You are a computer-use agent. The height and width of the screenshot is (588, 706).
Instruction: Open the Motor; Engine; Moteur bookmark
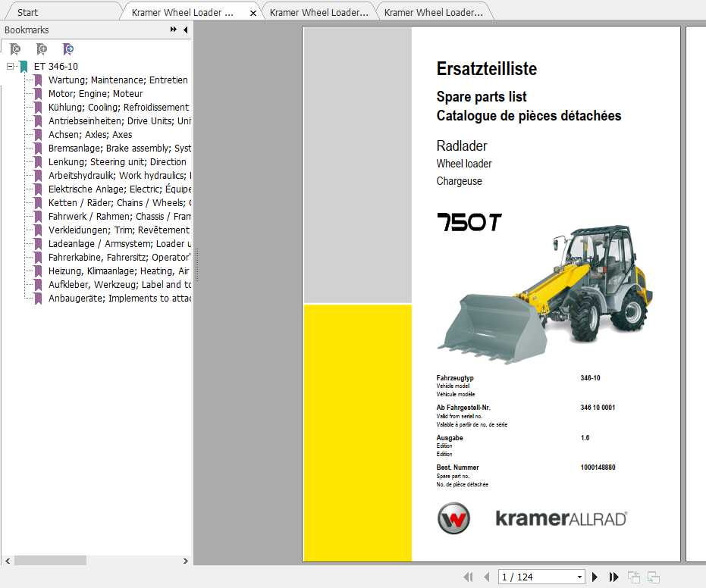[x=96, y=93]
